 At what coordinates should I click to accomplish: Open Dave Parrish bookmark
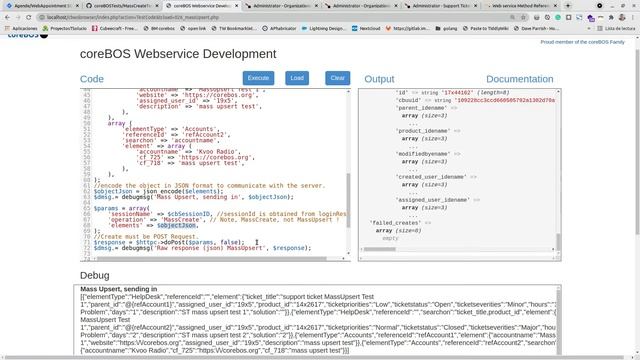pyautogui.click(x=537, y=29)
